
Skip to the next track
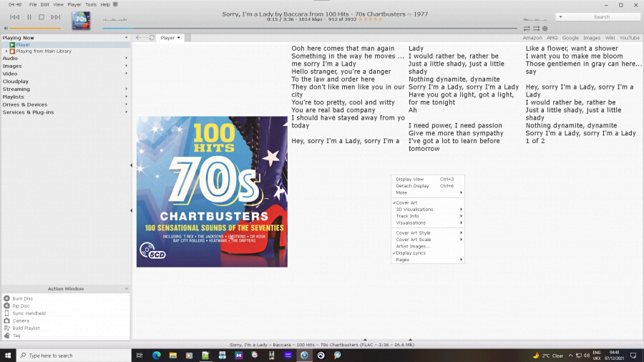coord(55,17)
